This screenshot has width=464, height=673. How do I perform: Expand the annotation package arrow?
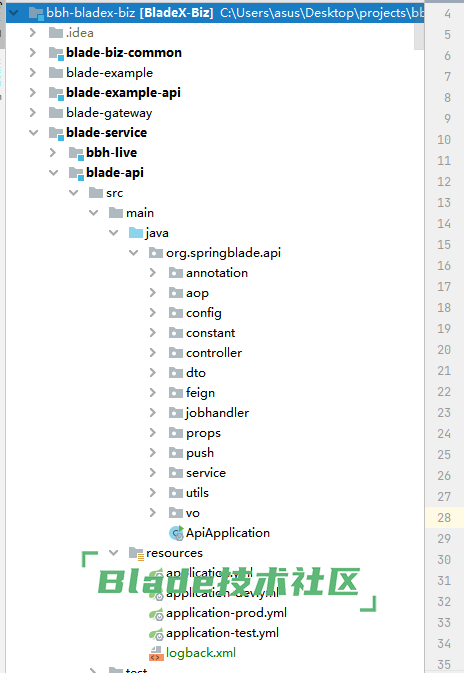153,273
